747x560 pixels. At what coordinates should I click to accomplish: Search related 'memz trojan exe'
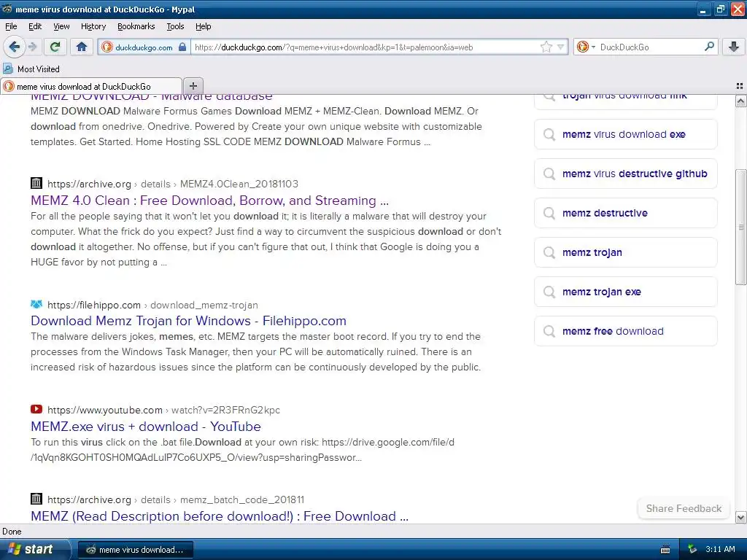[625, 292]
